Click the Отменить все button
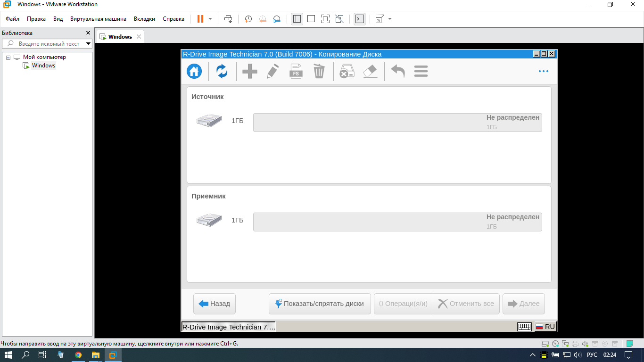The height and width of the screenshot is (362, 644). pos(466,304)
